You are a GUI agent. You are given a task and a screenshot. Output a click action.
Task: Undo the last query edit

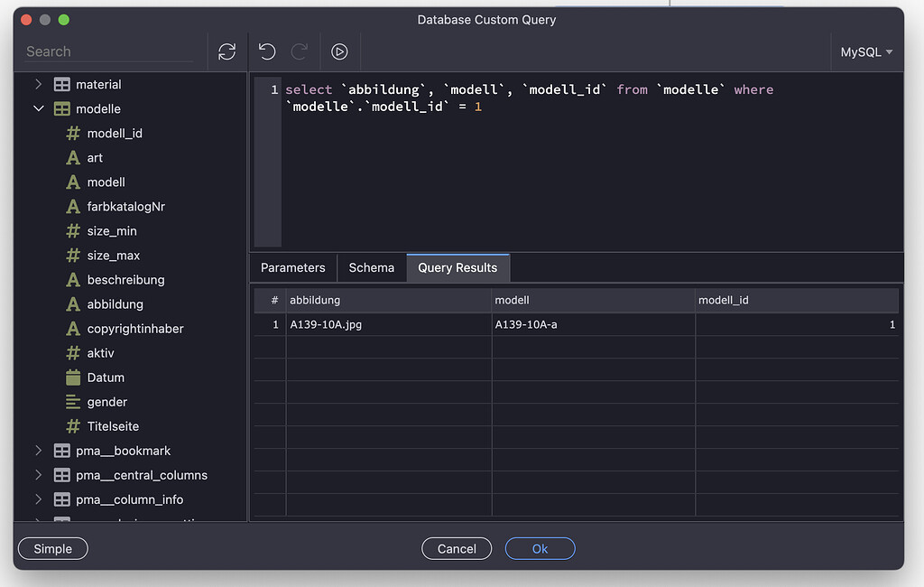pyautogui.click(x=266, y=51)
